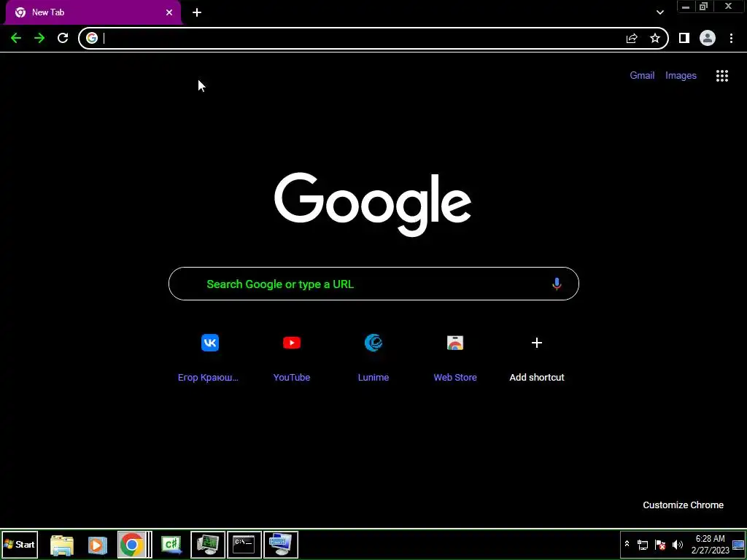747x560 pixels.
Task: Open the volume control tray icon
Action: coord(677,545)
